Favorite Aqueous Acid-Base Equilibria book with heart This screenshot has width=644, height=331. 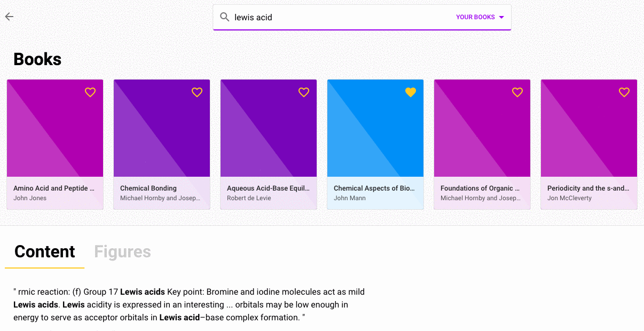pos(304,92)
